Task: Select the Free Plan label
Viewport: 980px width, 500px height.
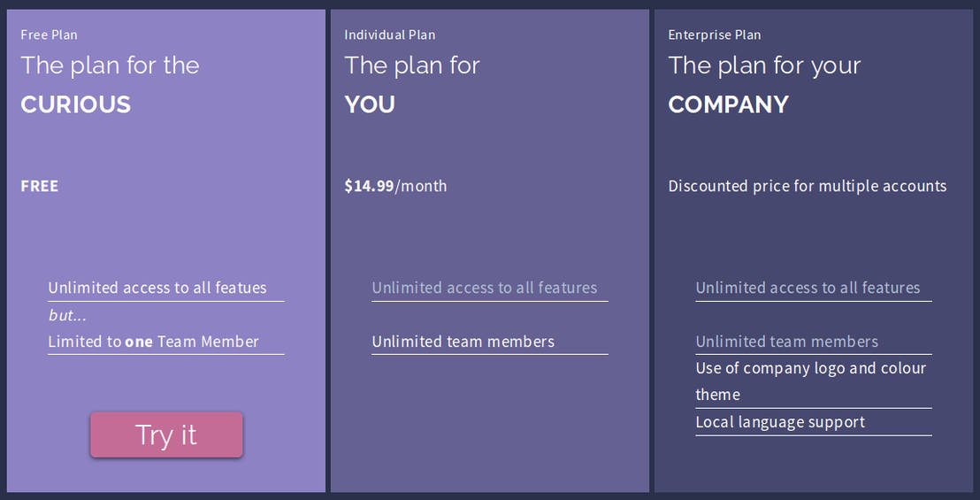Action: pos(50,35)
